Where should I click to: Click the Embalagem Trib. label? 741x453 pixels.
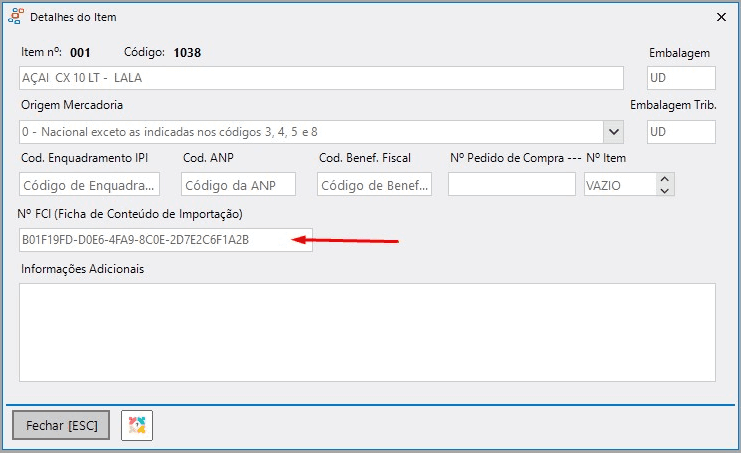pyautogui.click(x=673, y=105)
